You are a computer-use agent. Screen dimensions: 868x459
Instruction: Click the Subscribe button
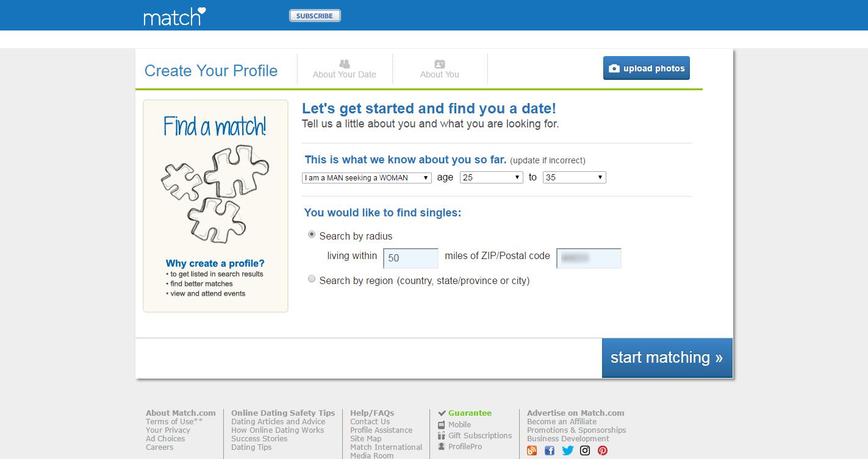point(315,16)
